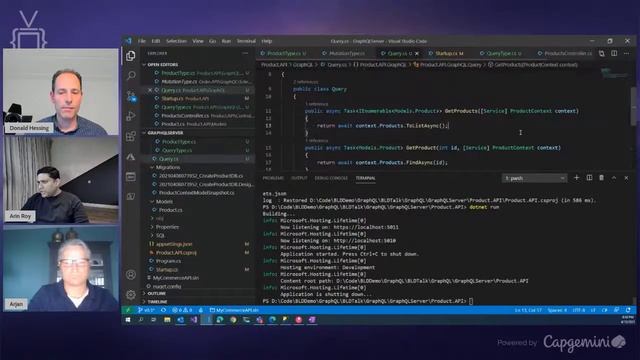Click the git branch indicator in status bar

146,310
